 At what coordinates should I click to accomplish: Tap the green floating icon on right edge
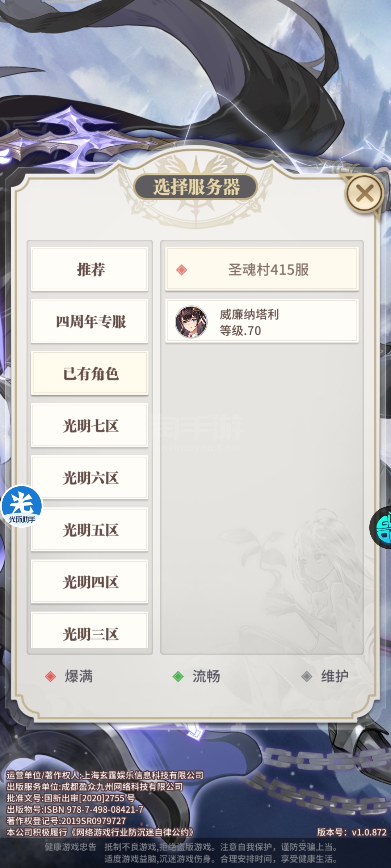click(x=381, y=528)
